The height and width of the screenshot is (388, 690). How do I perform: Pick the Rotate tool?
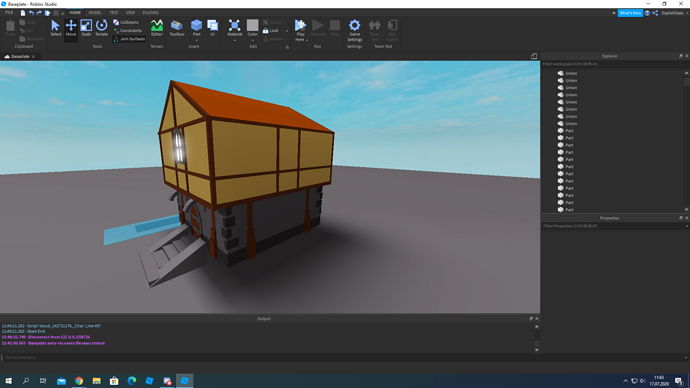102,28
